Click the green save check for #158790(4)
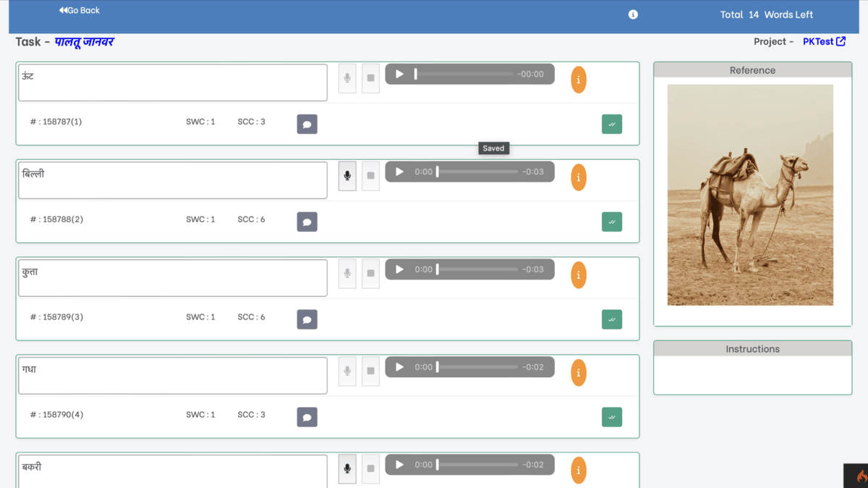The height and width of the screenshot is (488, 868). click(x=612, y=418)
